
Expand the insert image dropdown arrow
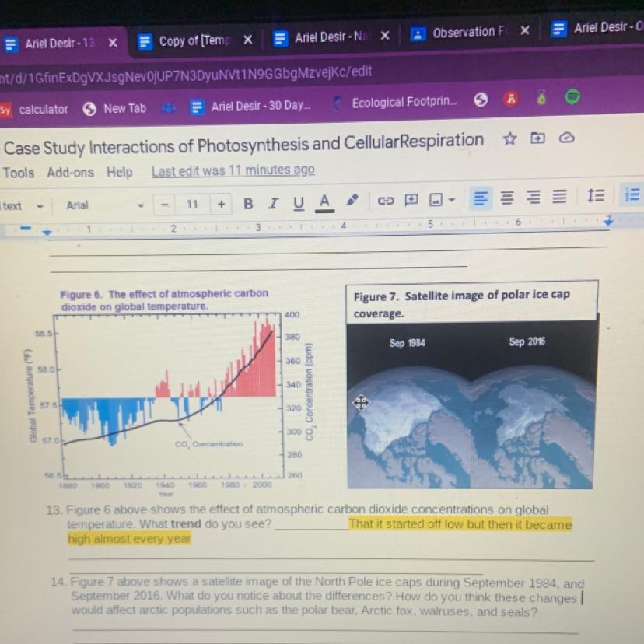[x=452, y=200]
